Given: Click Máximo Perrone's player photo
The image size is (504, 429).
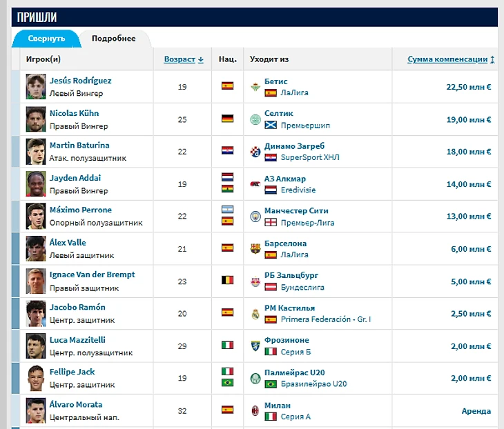Looking at the screenshot, I should (36, 216).
